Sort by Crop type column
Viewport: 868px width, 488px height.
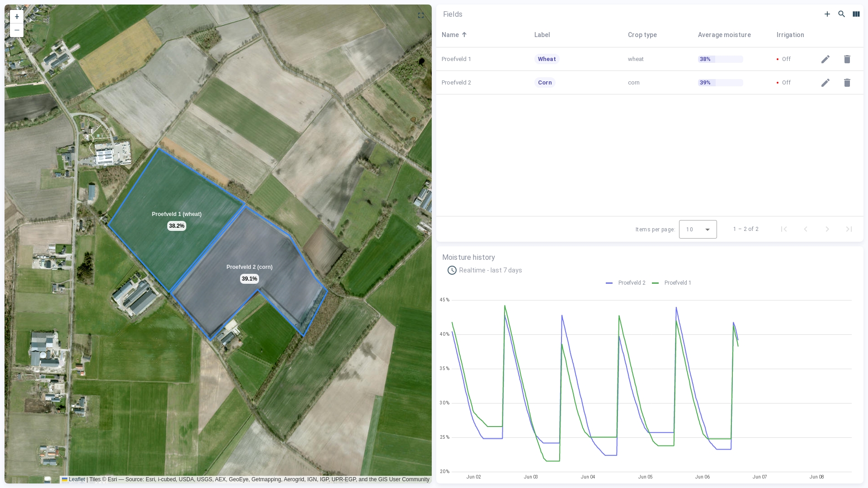coord(642,35)
